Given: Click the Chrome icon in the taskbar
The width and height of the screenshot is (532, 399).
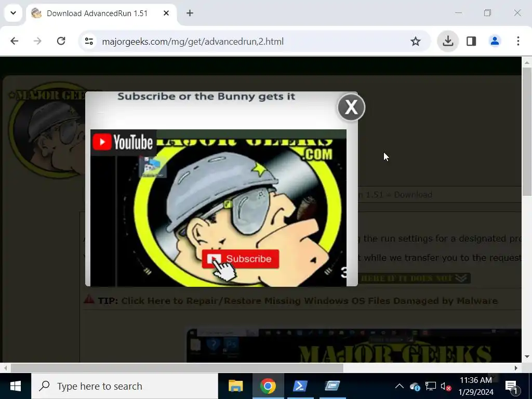Looking at the screenshot, I should [x=268, y=386].
